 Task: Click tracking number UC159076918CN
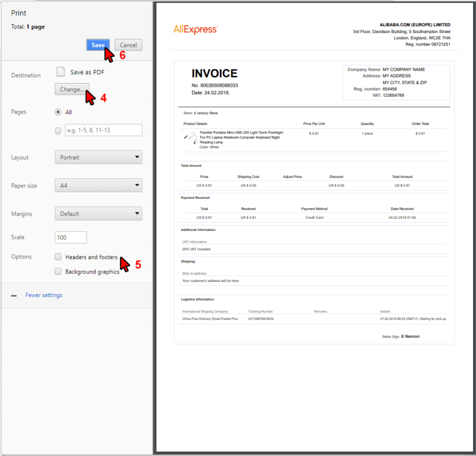(x=261, y=319)
